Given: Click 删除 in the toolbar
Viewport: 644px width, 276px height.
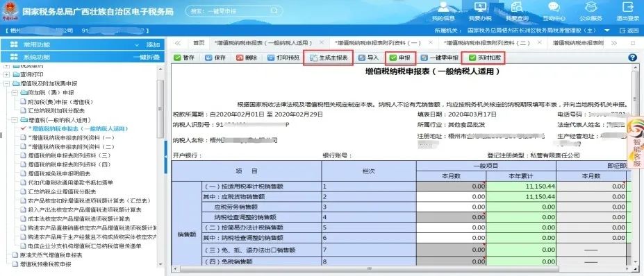Looking at the screenshot, I should point(247,58).
